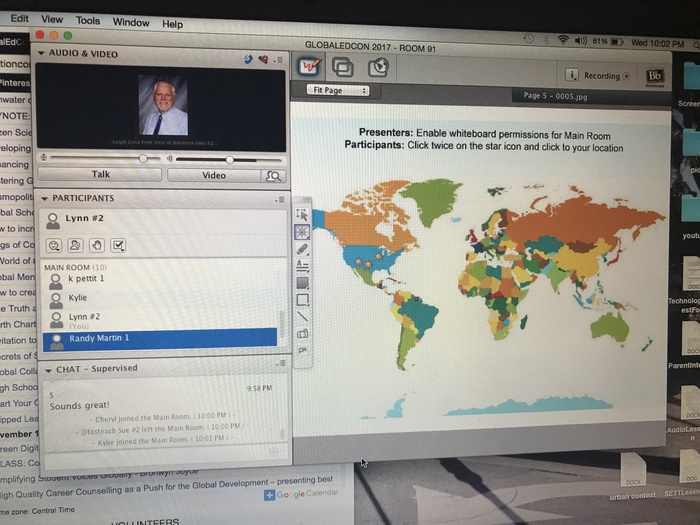700x525 pixels.
Task: Open Application Sharing mode icon
Action: [x=343, y=68]
